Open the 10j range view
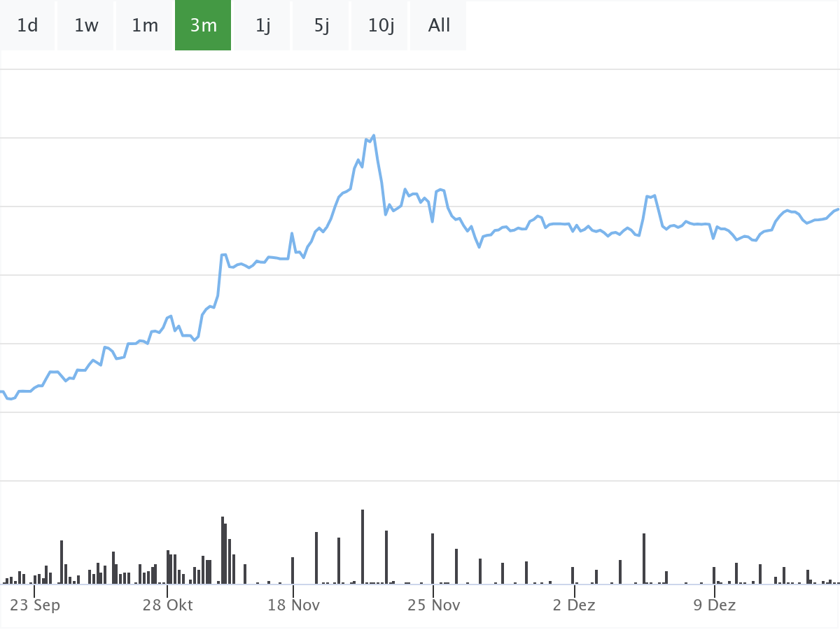840x630 pixels. tap(381, 26)
